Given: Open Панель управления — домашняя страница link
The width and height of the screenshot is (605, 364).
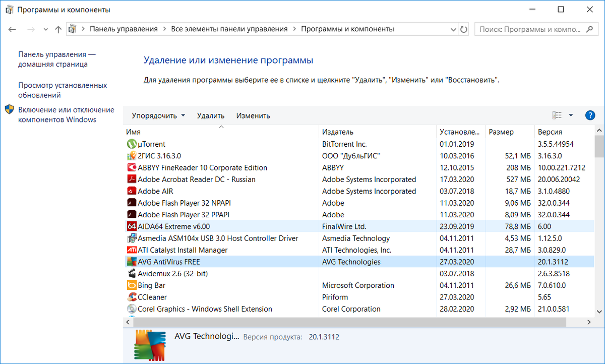Looking at the screenshot, I should 57,59.
